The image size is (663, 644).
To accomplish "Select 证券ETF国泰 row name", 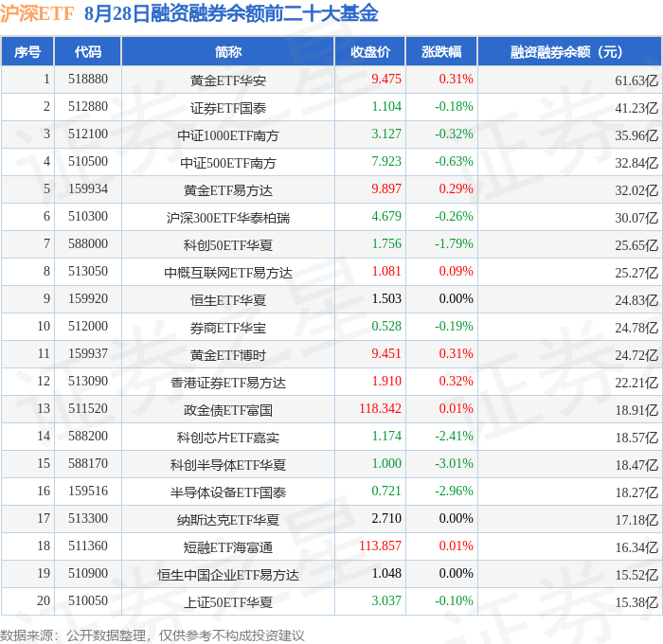I will tap(228, 108).
